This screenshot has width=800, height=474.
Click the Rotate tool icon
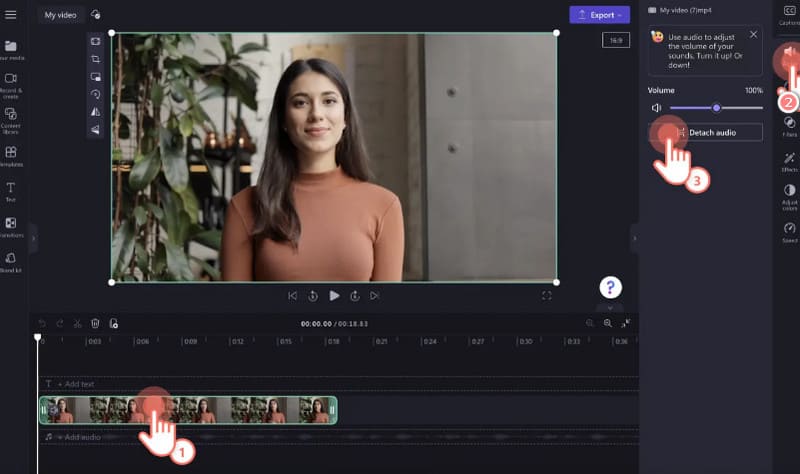(x=95, y=94)
